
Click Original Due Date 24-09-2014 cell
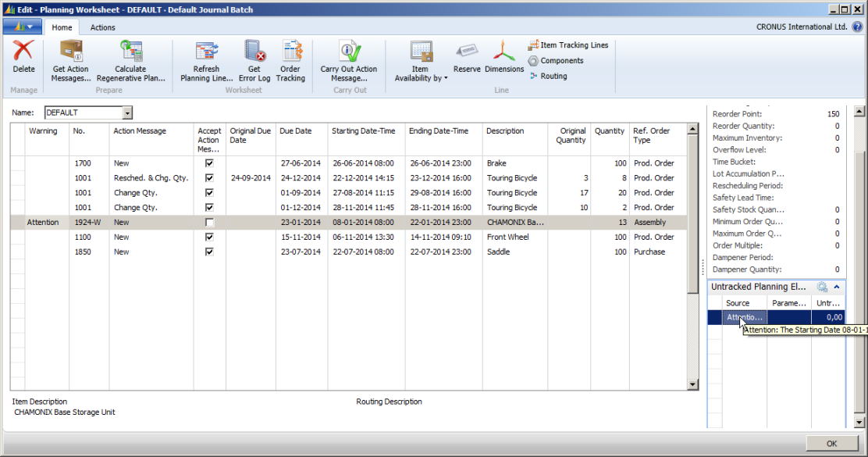click(x=251, y=178)
